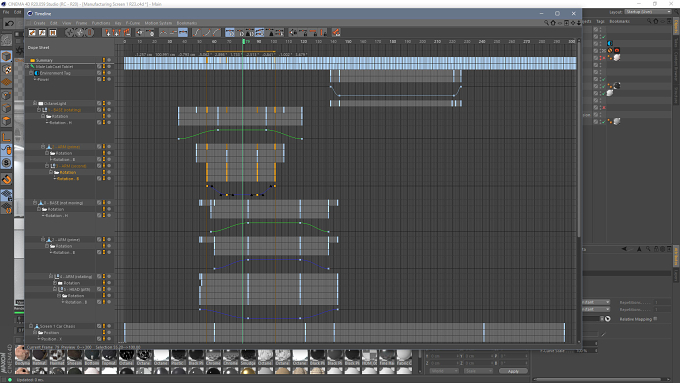Collapse the II - BASE (not moving) track
680x383 pixels.
(x=35, y=203)
